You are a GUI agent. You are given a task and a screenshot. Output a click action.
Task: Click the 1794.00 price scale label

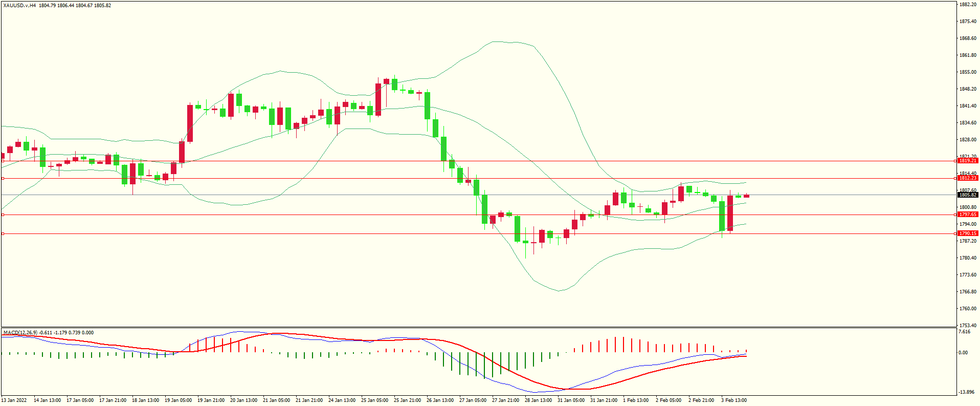coord(968,224)
